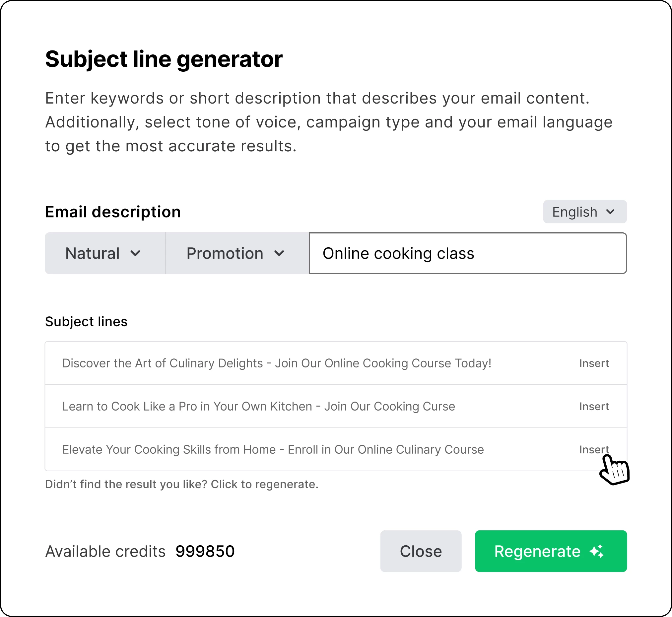Click the sparkle icon on Regenerate button
The height and width of the screenshot is (617, 672).
[x=597, y=551]
